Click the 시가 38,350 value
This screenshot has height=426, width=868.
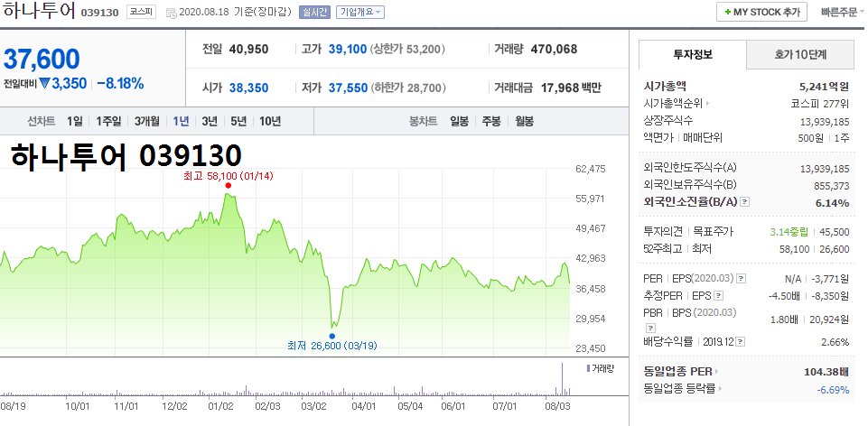coord(248,88)
